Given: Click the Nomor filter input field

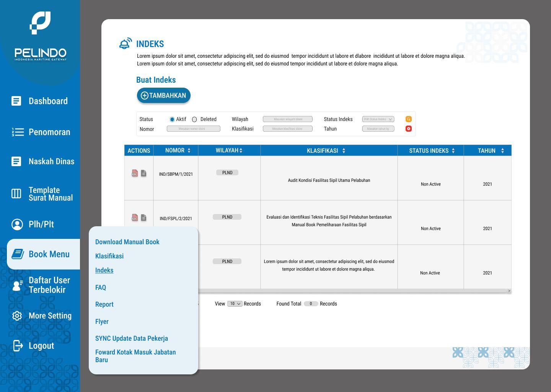Looking at the screenshot, I should point(194,129).
